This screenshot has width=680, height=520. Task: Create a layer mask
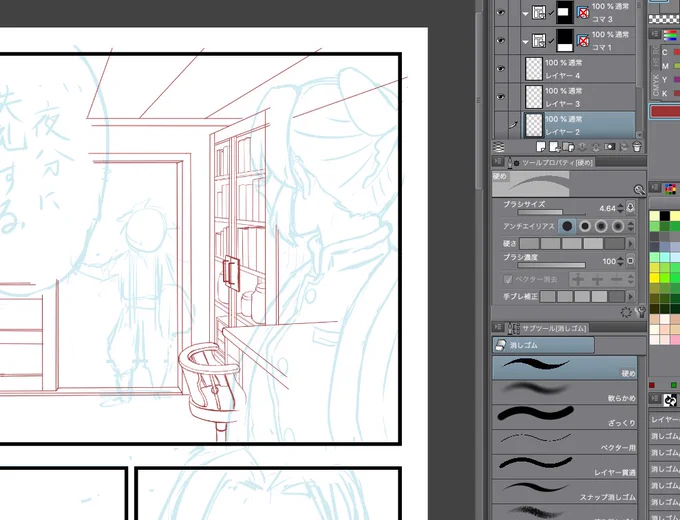coord(610,147)
